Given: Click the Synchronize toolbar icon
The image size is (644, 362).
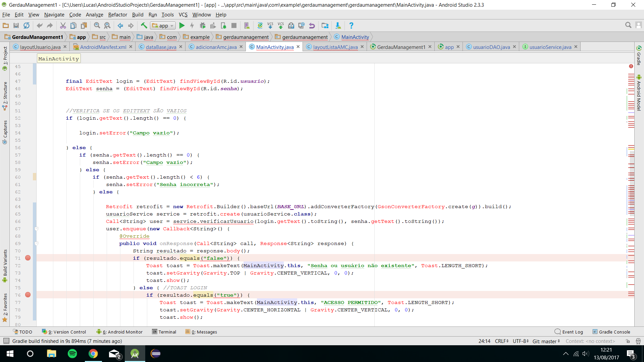Looking at the screenshot, I should coord(26,25).
